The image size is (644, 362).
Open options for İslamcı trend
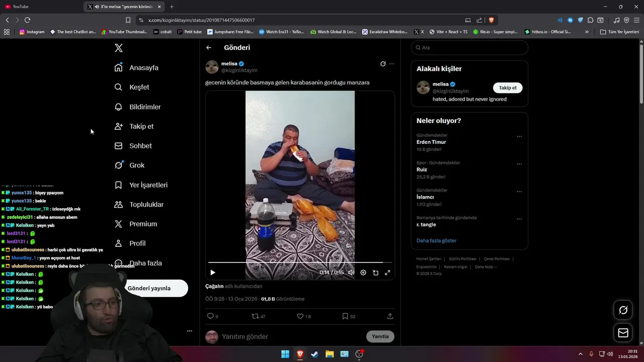(519, 192)
